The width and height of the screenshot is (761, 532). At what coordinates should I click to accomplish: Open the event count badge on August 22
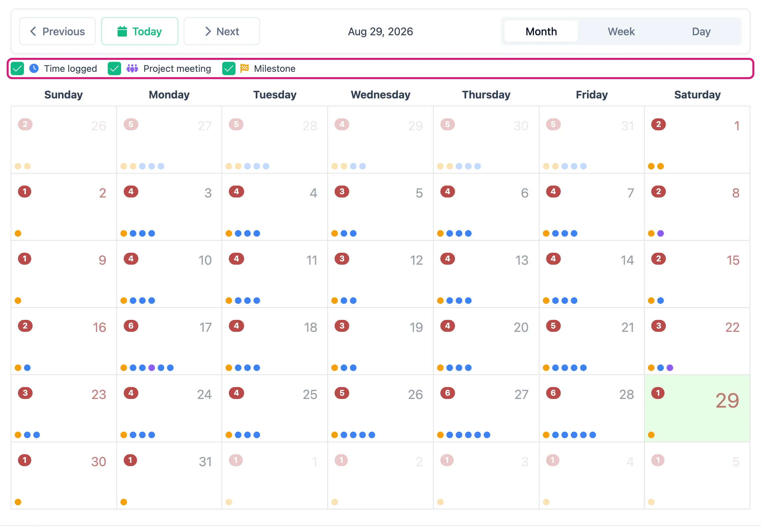659,326
